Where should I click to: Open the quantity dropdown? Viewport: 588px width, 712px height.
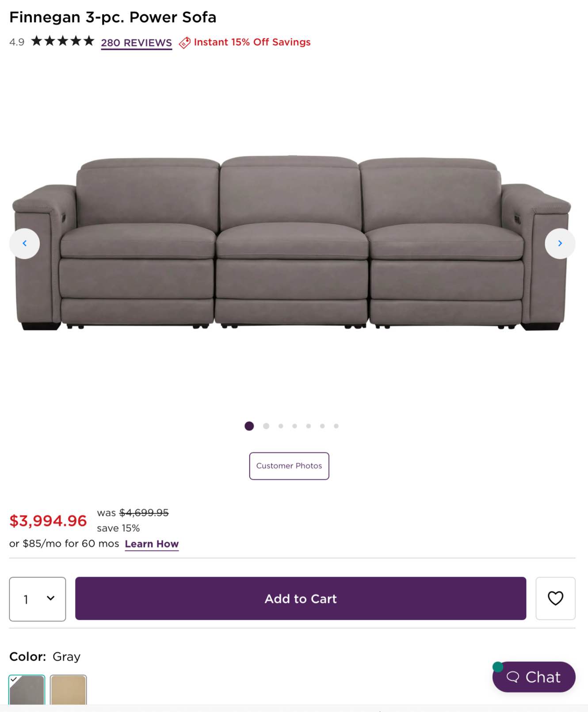[38, 599]
